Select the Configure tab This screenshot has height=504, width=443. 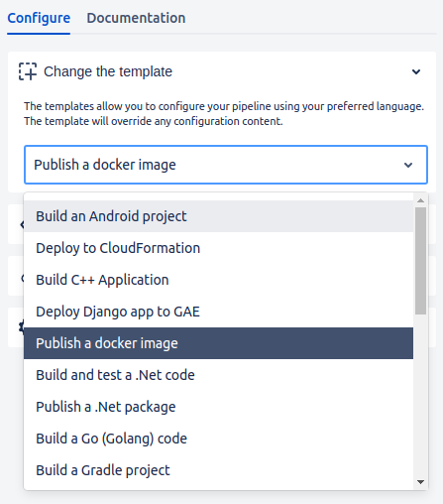39,18
